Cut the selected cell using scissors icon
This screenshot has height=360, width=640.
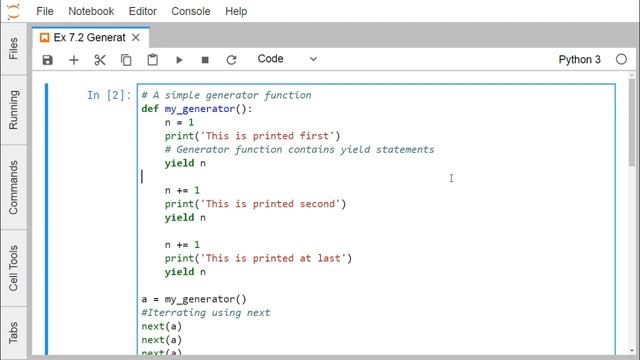(x=100, y=60)
